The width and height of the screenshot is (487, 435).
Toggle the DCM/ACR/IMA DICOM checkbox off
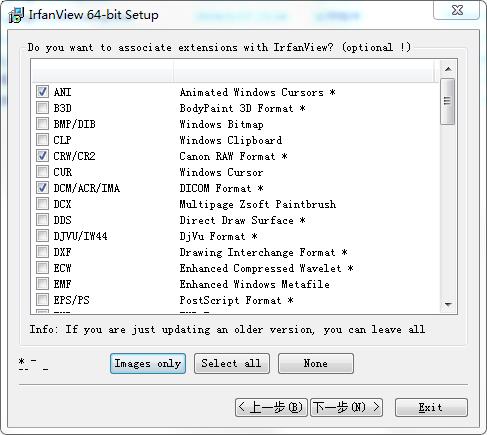point(42,188)
